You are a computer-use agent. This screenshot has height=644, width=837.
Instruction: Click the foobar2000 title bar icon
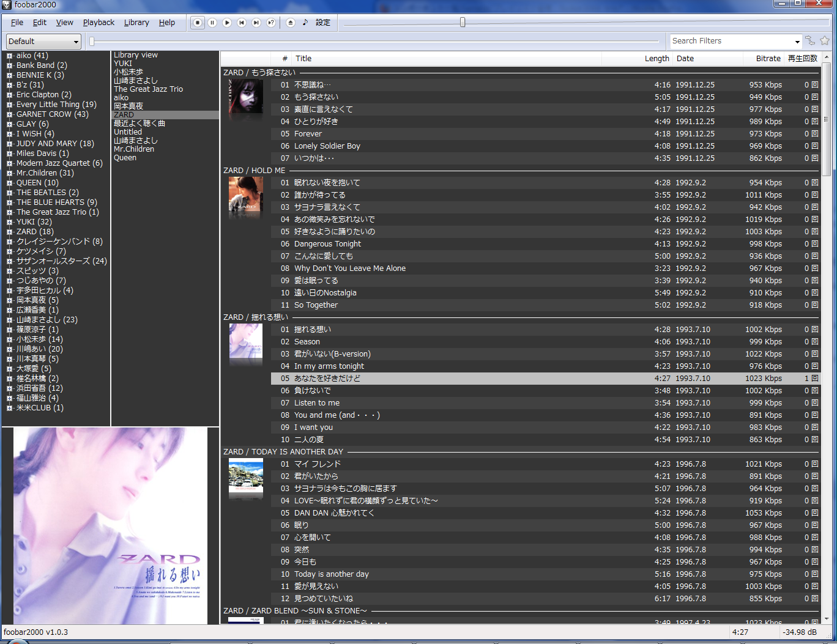[x=7, y=5]
